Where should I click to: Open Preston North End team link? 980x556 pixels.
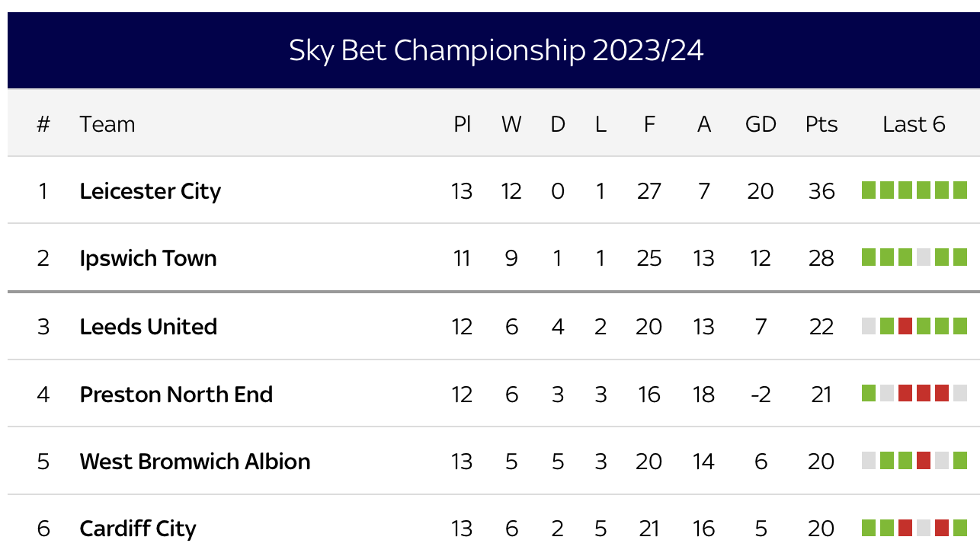(176, 394)
